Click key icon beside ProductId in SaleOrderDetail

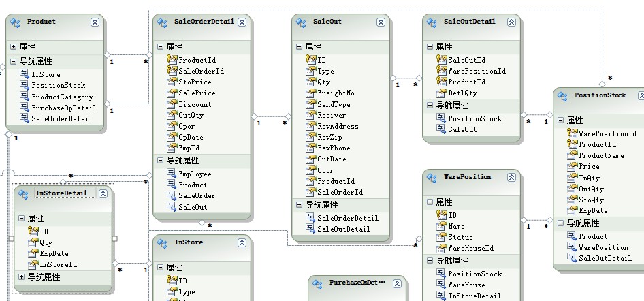tap(172, 59)
